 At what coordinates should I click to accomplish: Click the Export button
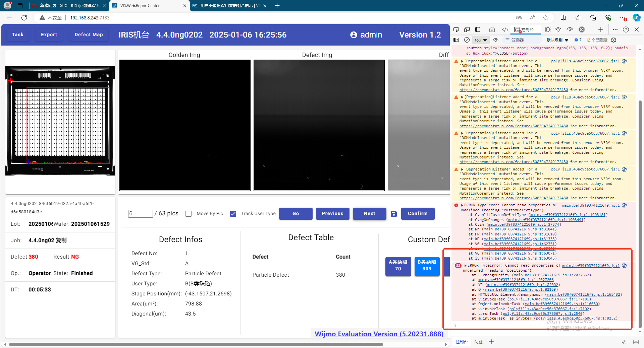[49, 35]
